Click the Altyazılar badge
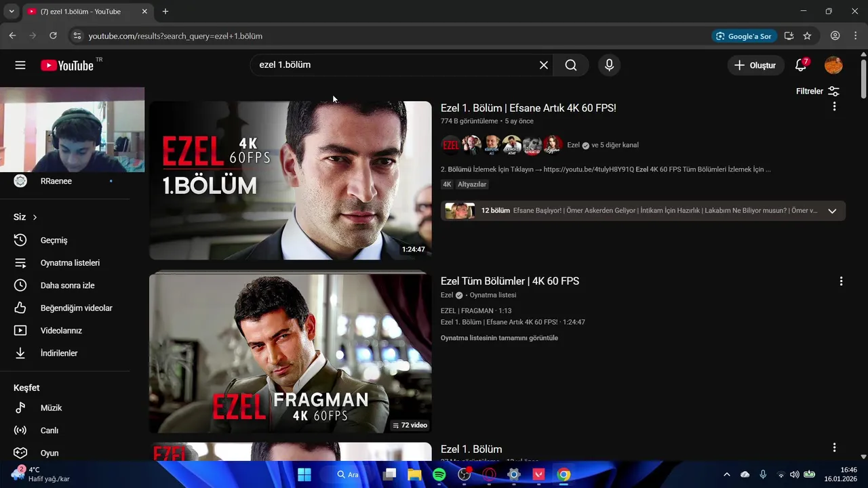 pos(471,184)
